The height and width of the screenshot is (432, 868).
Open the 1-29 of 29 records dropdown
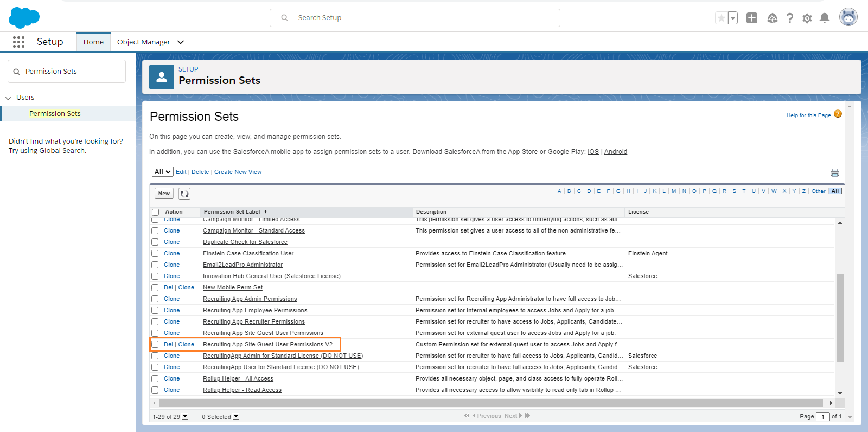pos(185,416)
